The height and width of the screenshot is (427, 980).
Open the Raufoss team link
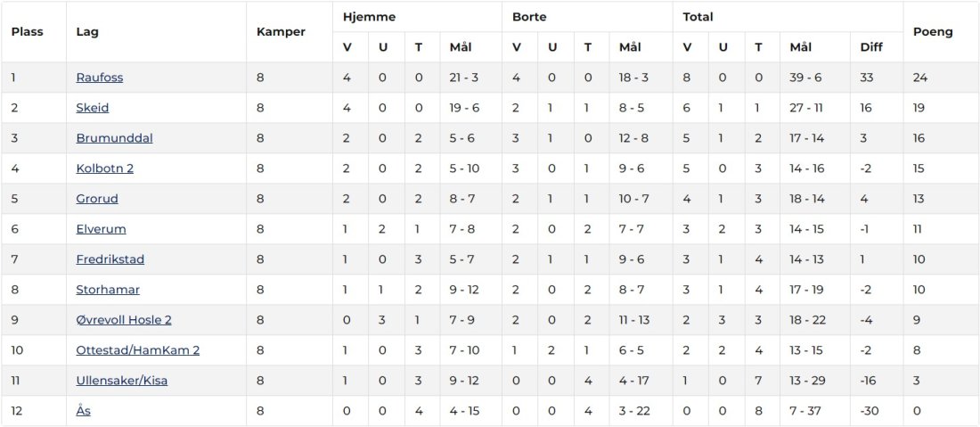tap(100, 78)
